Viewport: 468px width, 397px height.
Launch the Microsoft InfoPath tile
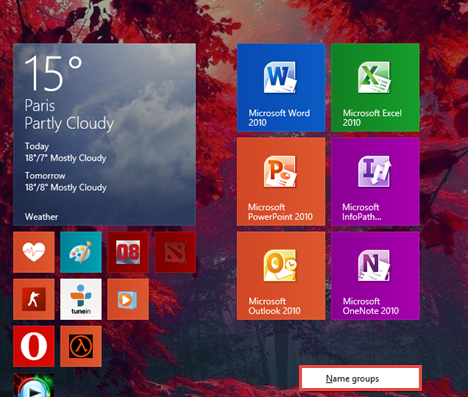[x=375, y=182]
